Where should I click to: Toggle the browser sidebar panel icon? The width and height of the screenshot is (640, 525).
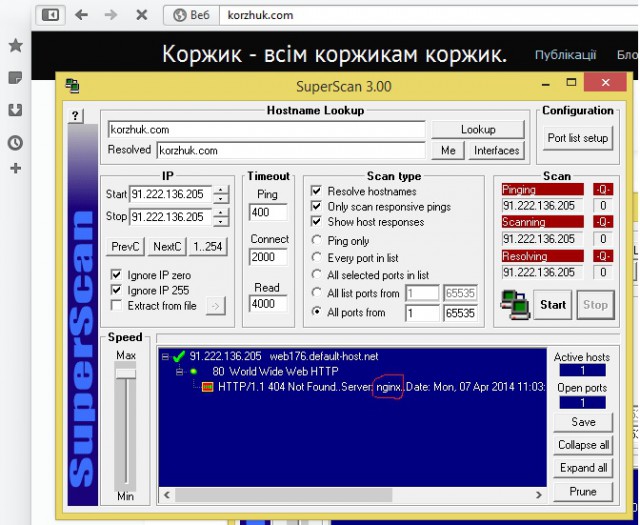[x=51, y=15]
